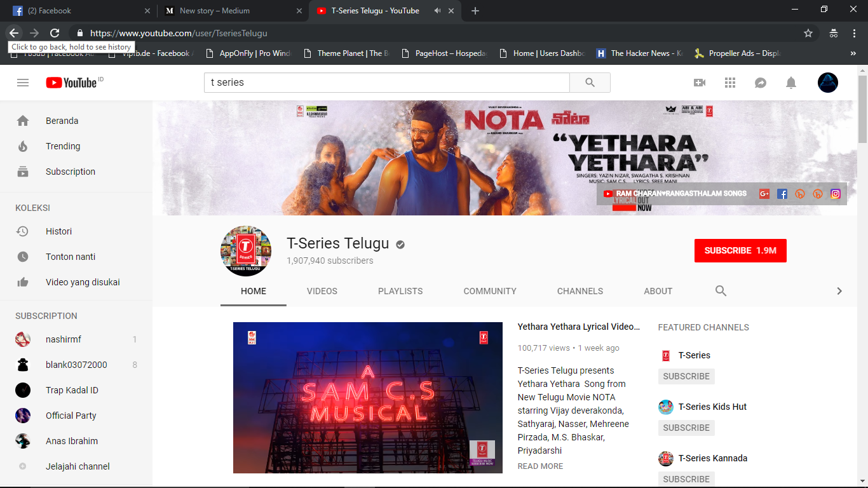868x488 pixels.
Task: Open the YouTube apps grid icon
Action: click(730, 83)
